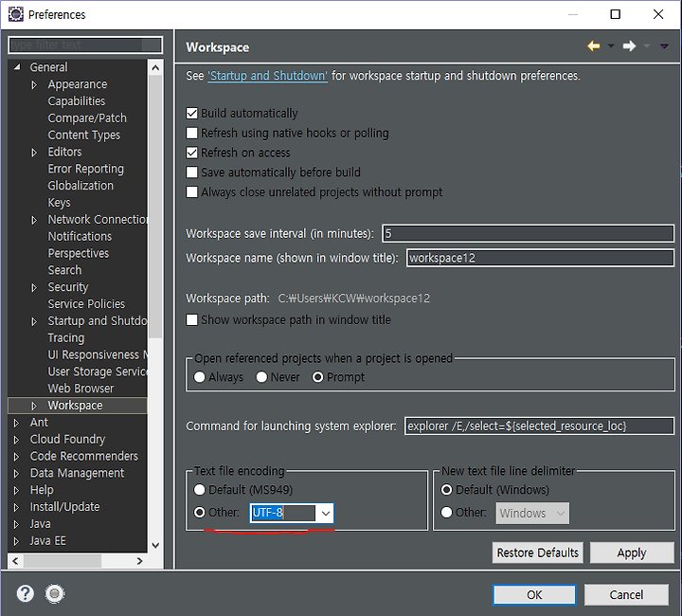Viewport: 682px width, 616px height.
Task: Open Search preferences page
Action: pyautogui.click(x=64, y=270)
